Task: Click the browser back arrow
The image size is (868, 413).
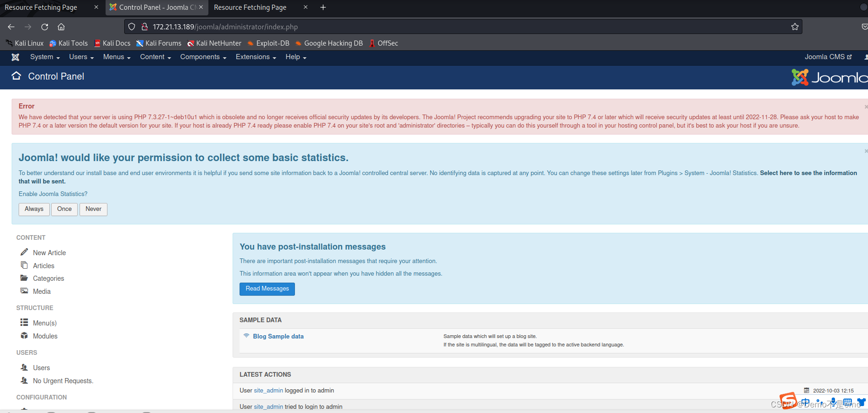Action: coord(11,27)
